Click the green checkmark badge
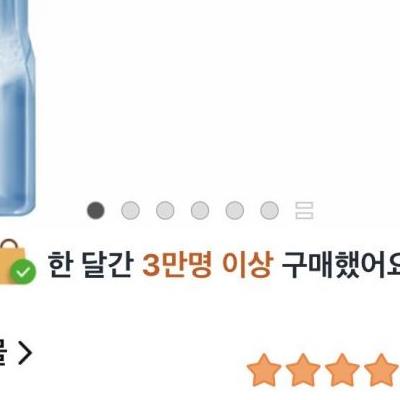The height and width of the screenshot is (400, 400). pos(23,272)
